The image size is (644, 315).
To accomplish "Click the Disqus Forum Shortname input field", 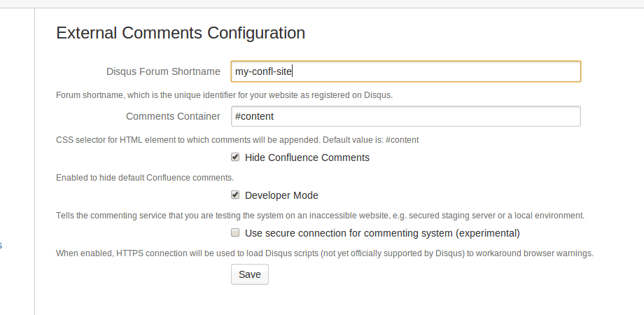I will [x=405, y=71].
